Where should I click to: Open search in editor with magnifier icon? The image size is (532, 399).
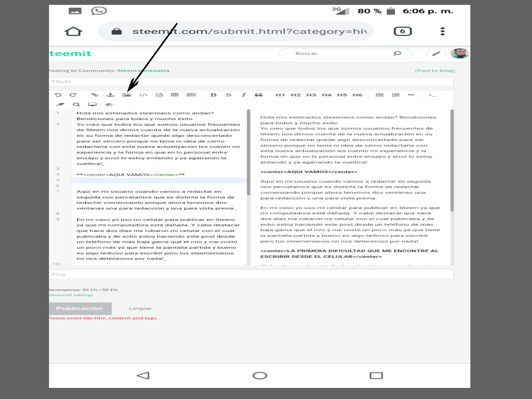tap(76, 104)
